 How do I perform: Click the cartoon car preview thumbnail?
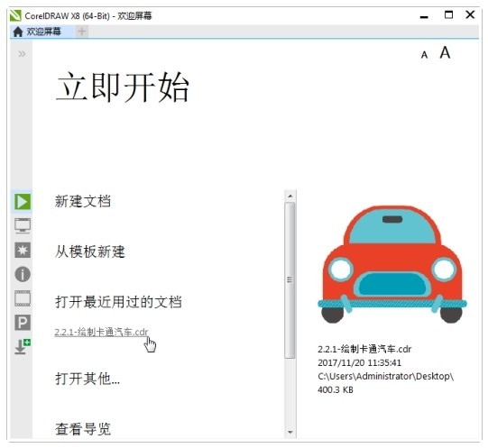[392, 264]
